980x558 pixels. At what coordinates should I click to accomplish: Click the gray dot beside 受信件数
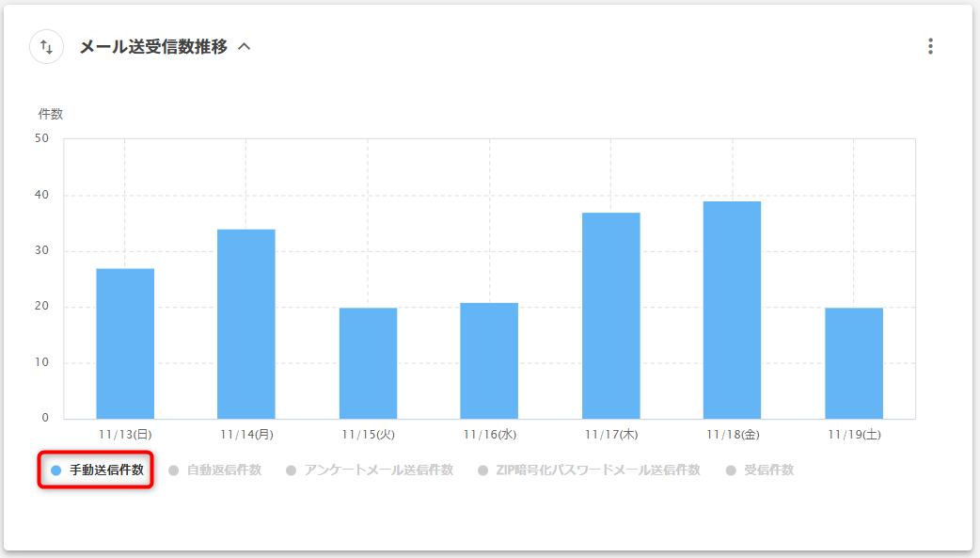tap(731, 470)
